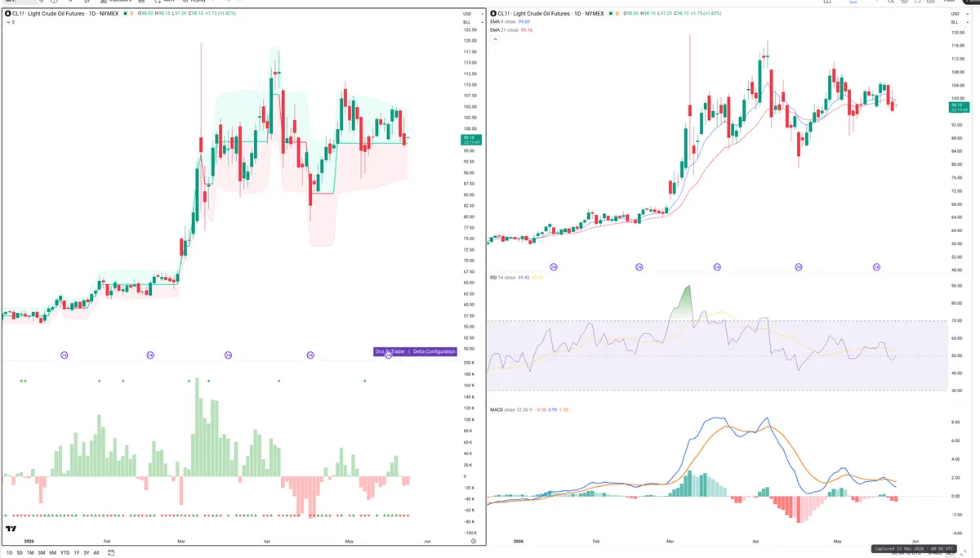
Task: Select the EMA 9 close indicator legend
Action: pyautogui.click(x=511, y=22)
